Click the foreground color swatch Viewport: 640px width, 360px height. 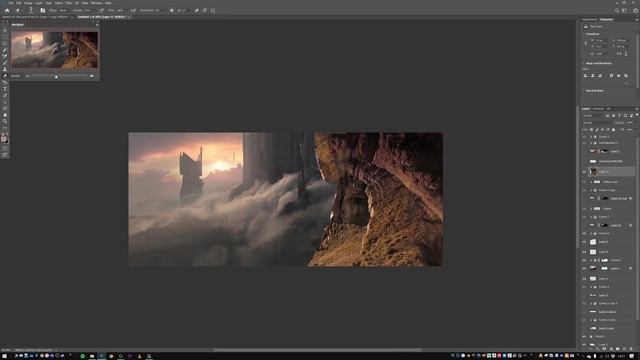[4, 139]
